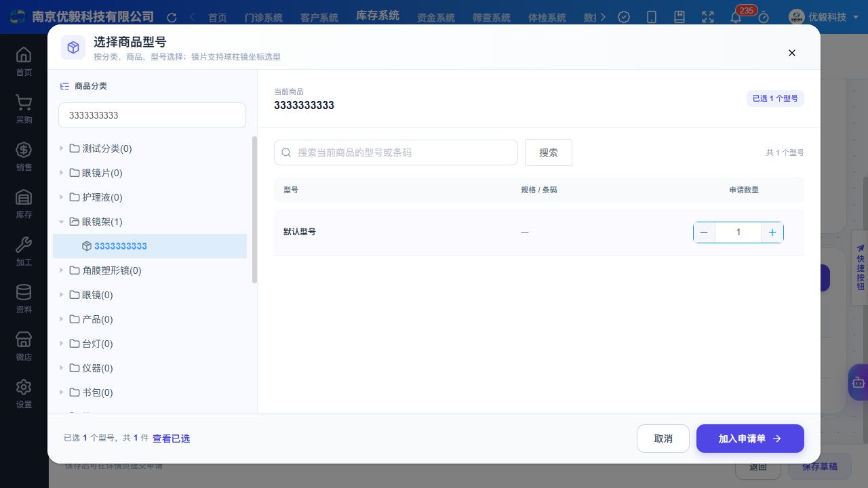868x488 pixels.
Task: Close the 选择商品型号 dialog
Action: tap(791, 53)
